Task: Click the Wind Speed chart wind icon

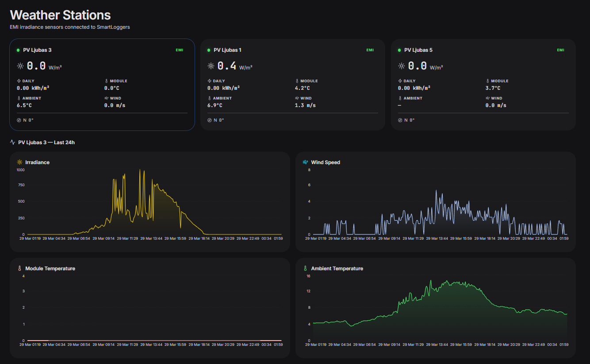Action: pyautogui.click(x=305, y=162)
